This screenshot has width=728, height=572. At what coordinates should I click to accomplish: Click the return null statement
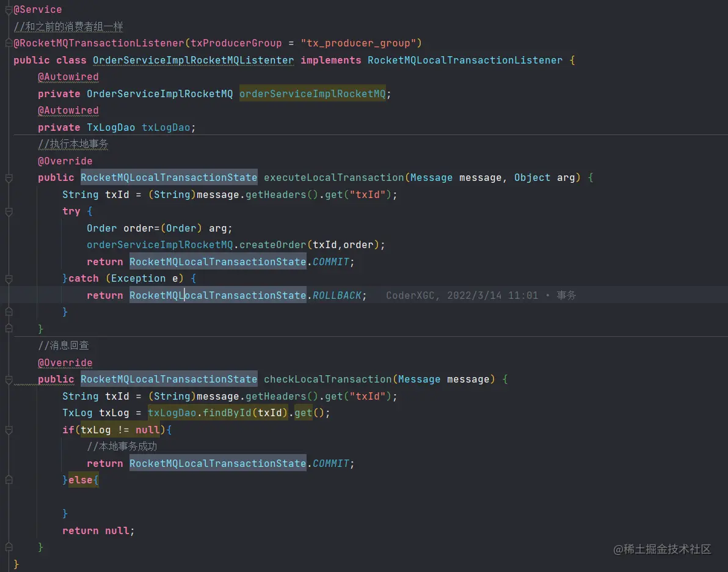pos(98,530)
